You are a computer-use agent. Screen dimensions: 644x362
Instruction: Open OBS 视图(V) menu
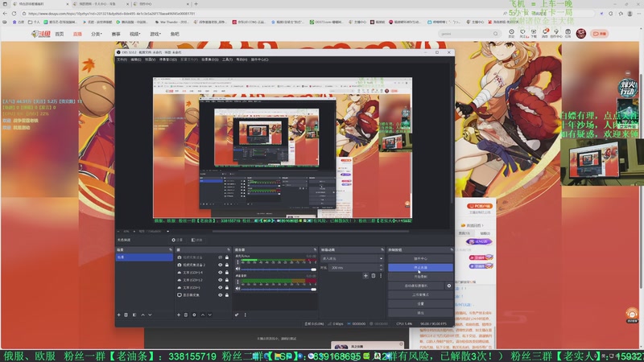coord(150,60)
